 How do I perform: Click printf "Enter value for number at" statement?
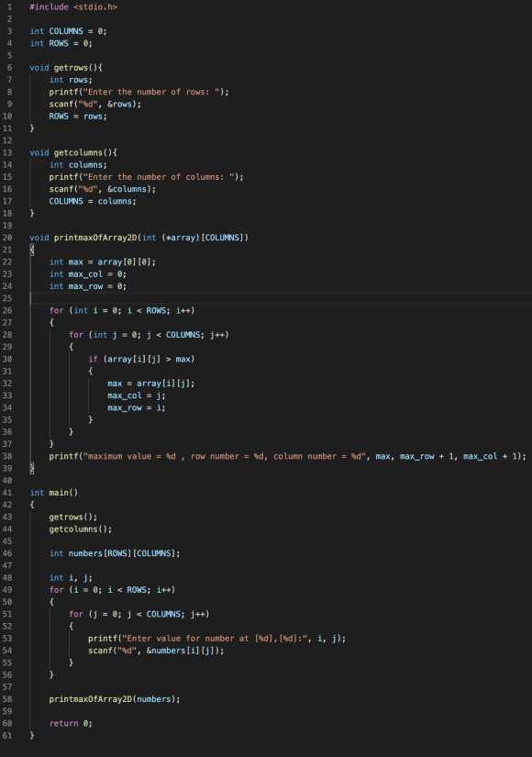tap(216, 639)
